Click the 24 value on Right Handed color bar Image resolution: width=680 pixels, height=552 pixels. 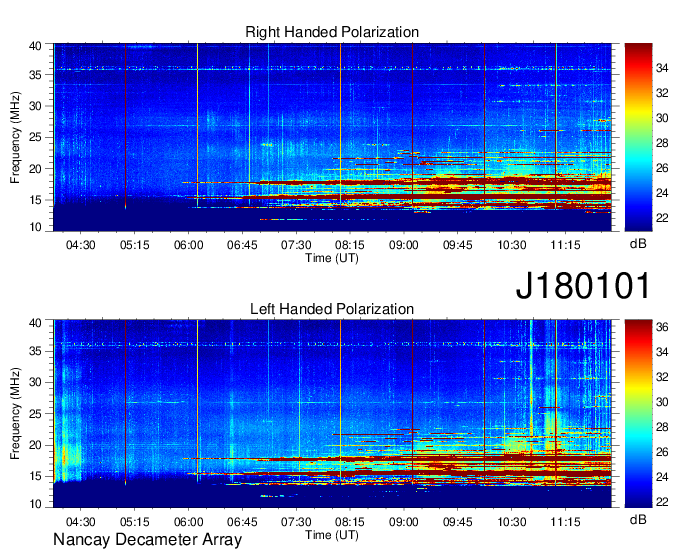tap(662, 193)
